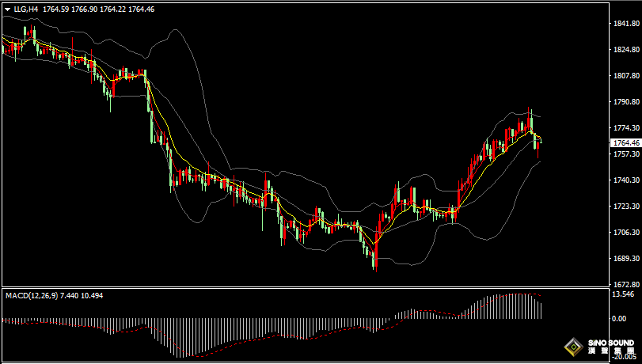Screen dimensions: 642x364
Task: Click the 0.00 level on MACD scale
Action: tap(620, 318)
